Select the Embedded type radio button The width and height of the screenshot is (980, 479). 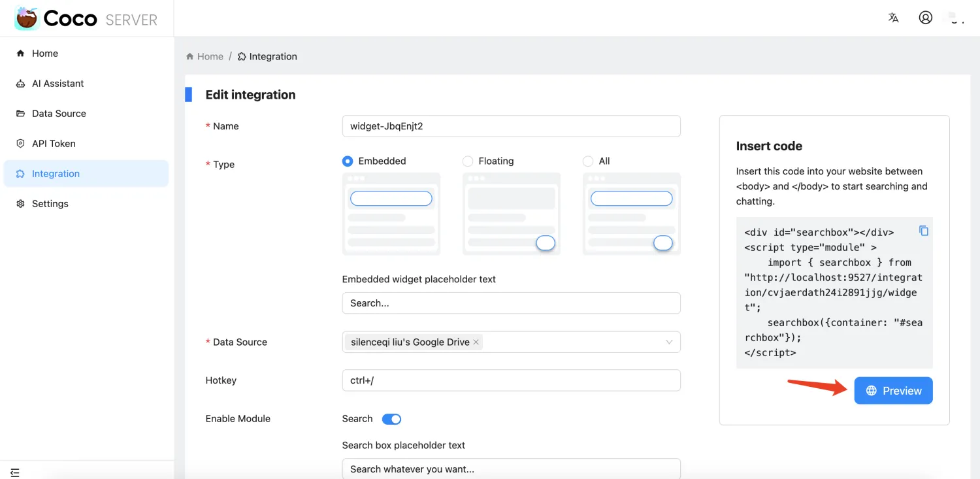click(x=348, y=161)
